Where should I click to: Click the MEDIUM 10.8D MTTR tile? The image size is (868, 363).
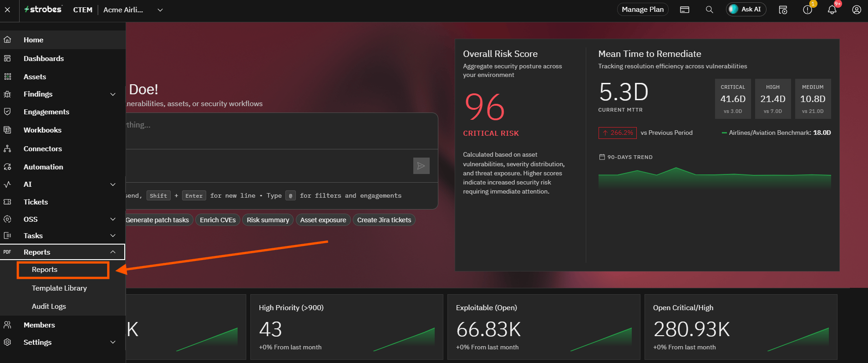tap(813, 99)
